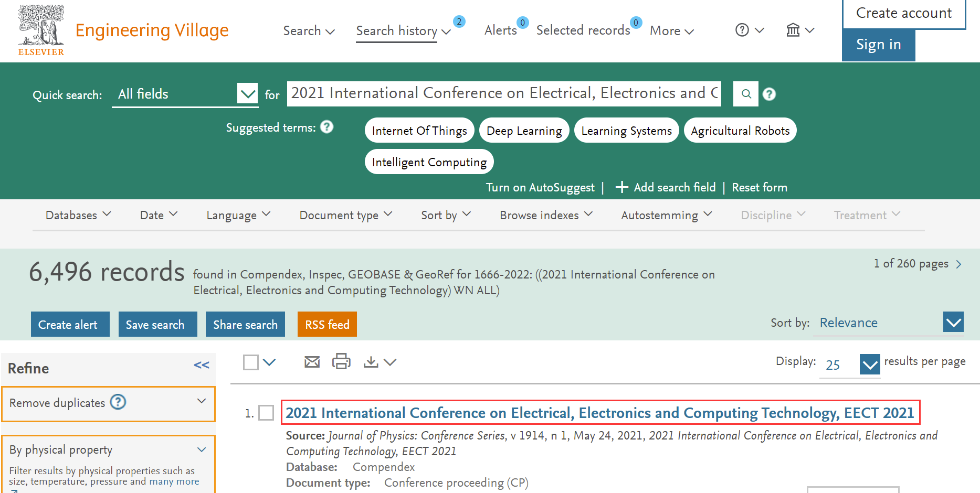Open the Databases filter dropdown
Screen dimensions: 980x493
tap(78, 215)
